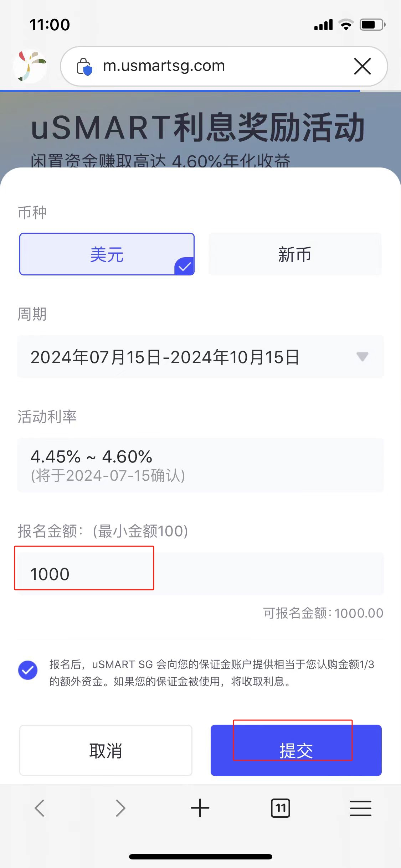Select 美元 currency option
This screenshot has height=868, width=401.
107,254
